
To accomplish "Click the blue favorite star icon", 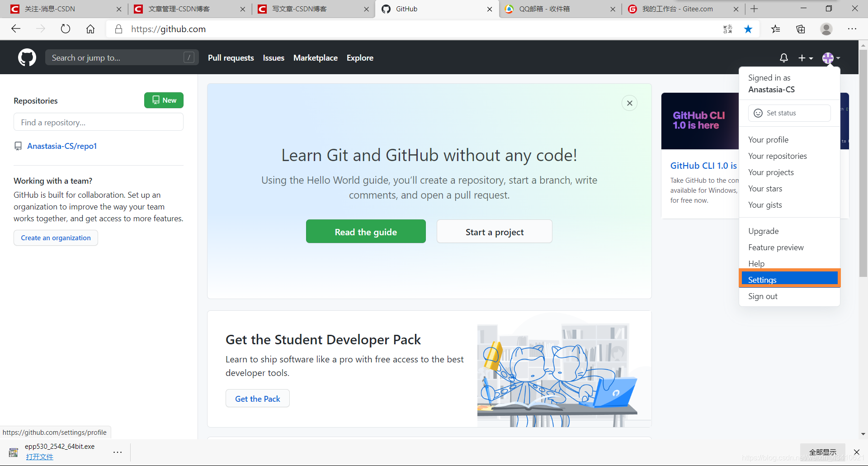I will coord(748,29).
